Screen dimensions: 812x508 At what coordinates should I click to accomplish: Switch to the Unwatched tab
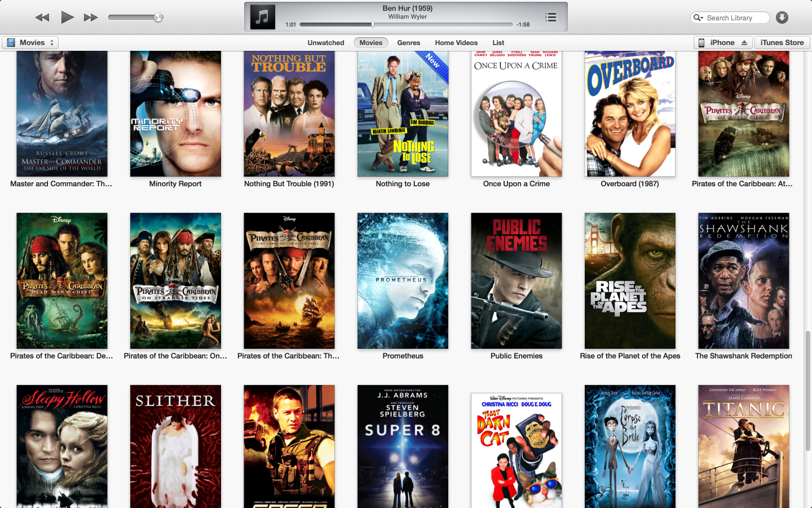point(326,43)
